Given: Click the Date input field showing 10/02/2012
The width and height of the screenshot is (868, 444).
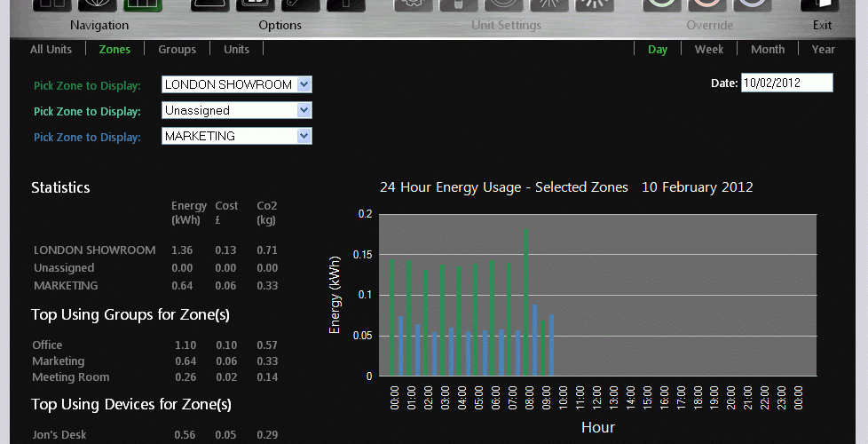Looking at the screenshot, I should pyautogui.click(x=786, y=83).
